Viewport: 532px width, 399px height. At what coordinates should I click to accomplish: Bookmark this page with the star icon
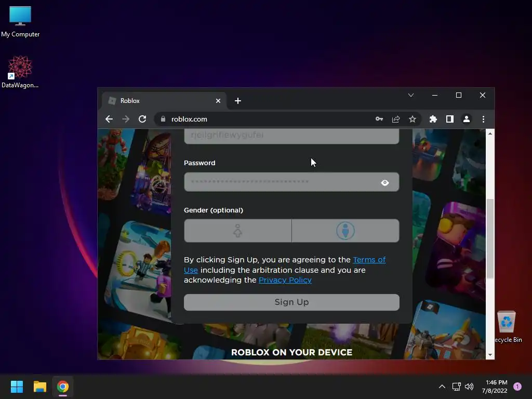[x=412, y=119]
